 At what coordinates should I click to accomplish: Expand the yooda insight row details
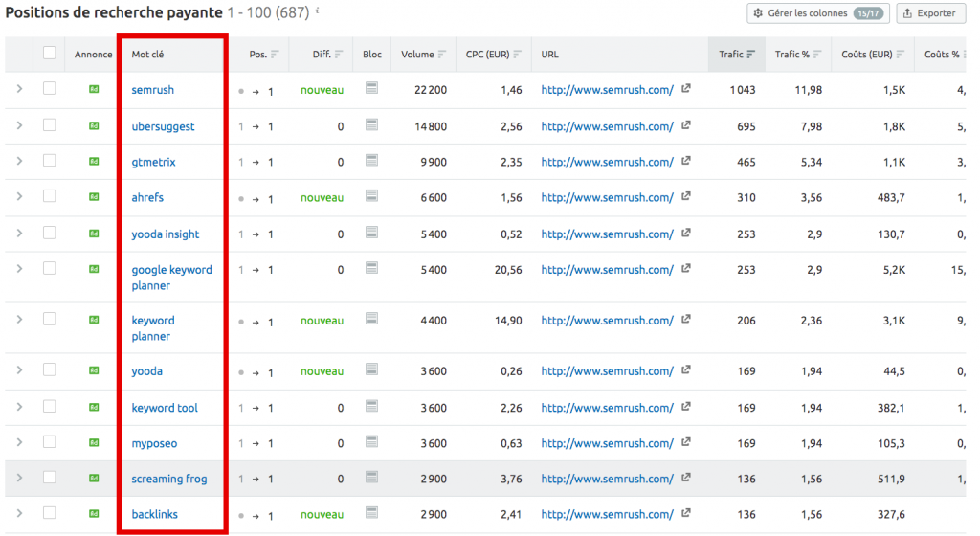19,234
